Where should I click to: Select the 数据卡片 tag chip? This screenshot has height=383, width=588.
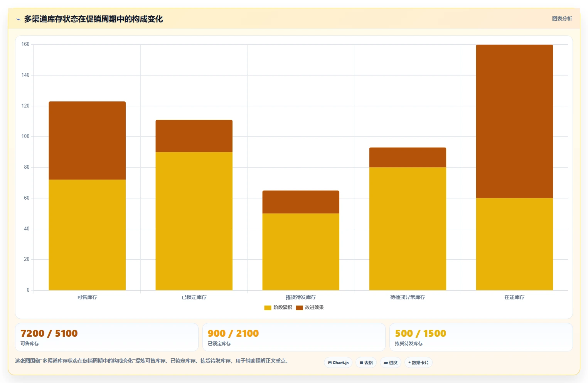(418, 363)
